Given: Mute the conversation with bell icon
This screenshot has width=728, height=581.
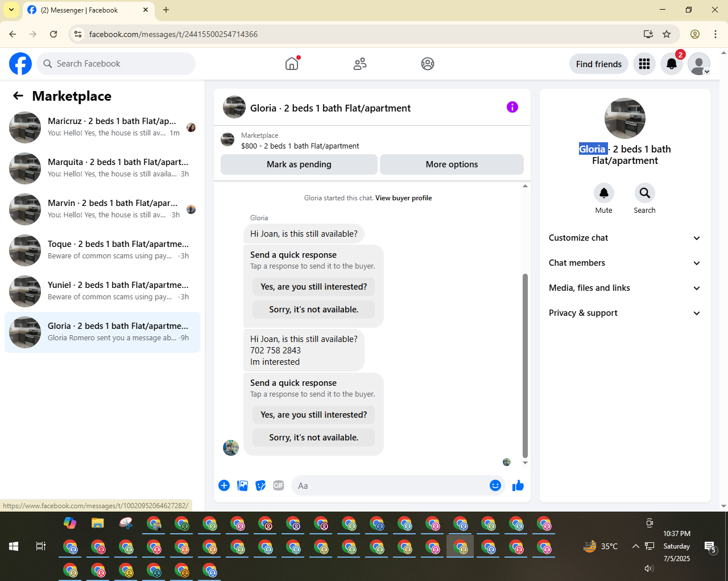Looking at the screenshot, I should (604, 193).
